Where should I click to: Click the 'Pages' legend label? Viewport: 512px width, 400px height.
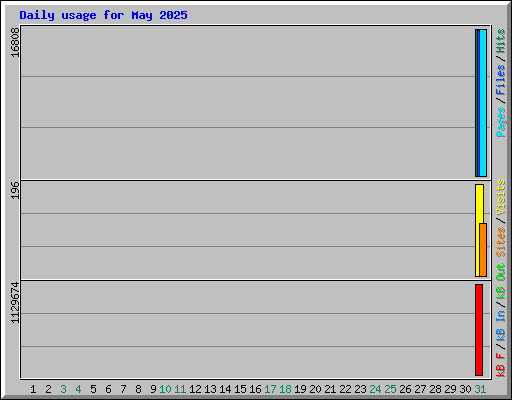click(x=501, y=122)
